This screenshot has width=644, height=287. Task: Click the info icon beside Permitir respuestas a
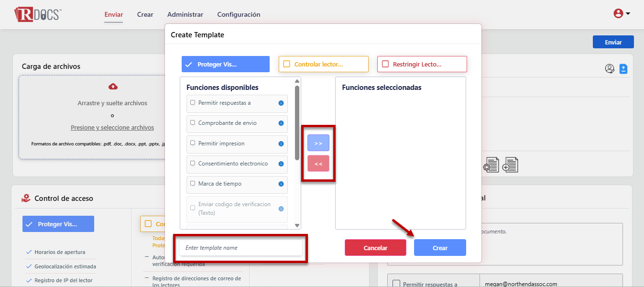click(281, 103)
